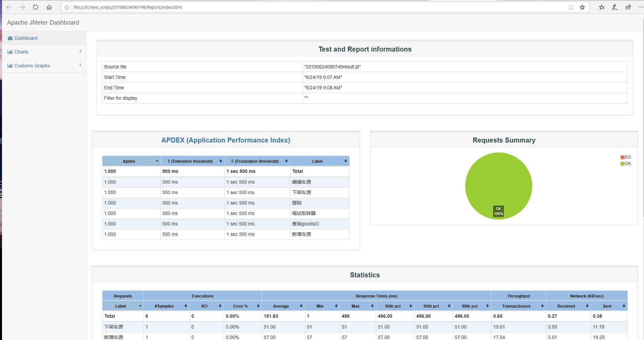Select the 登陆 label in APDEX table

(297, 203)
